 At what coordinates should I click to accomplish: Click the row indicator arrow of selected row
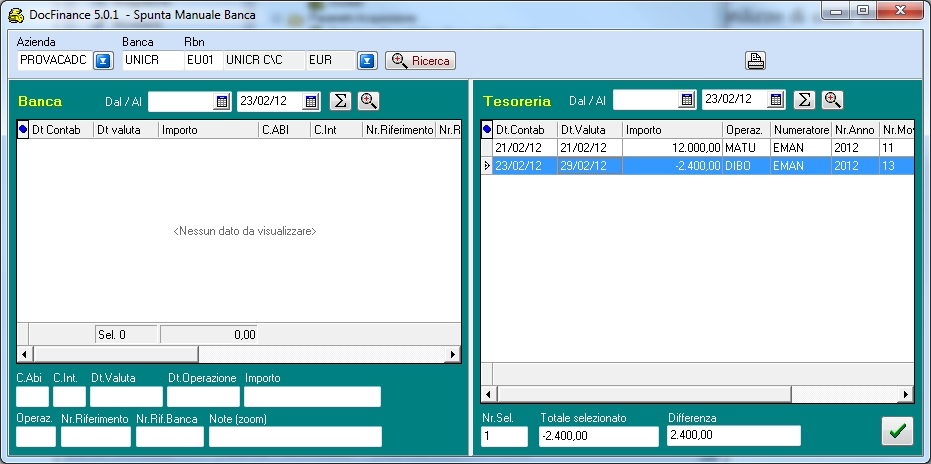pos(487,166)
